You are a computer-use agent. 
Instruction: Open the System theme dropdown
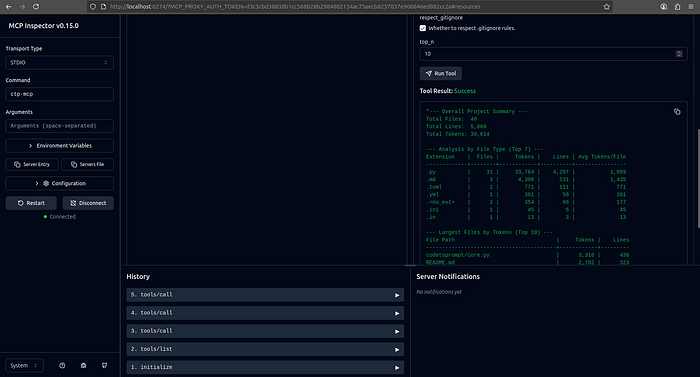(x=24, y=365)
